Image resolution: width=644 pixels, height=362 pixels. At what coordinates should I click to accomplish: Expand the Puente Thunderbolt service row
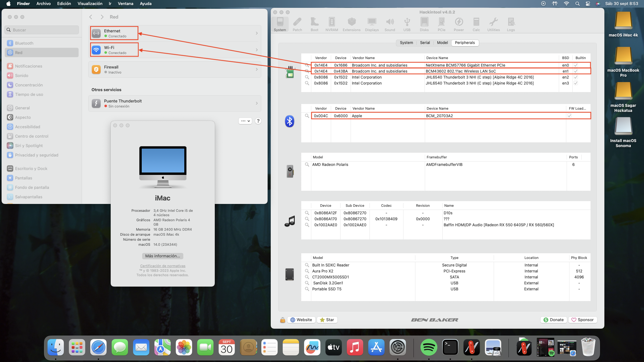tap(175, 103)
